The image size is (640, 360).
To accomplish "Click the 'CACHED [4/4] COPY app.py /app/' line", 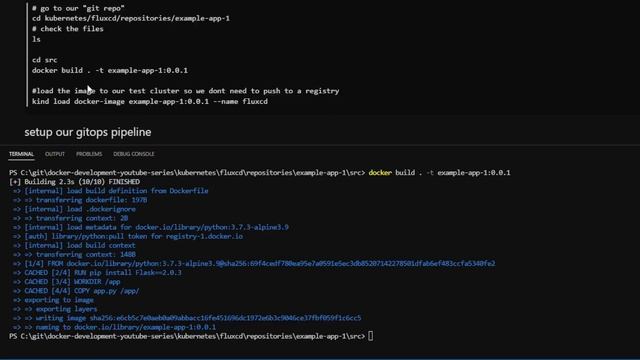I will pos(76,291).
